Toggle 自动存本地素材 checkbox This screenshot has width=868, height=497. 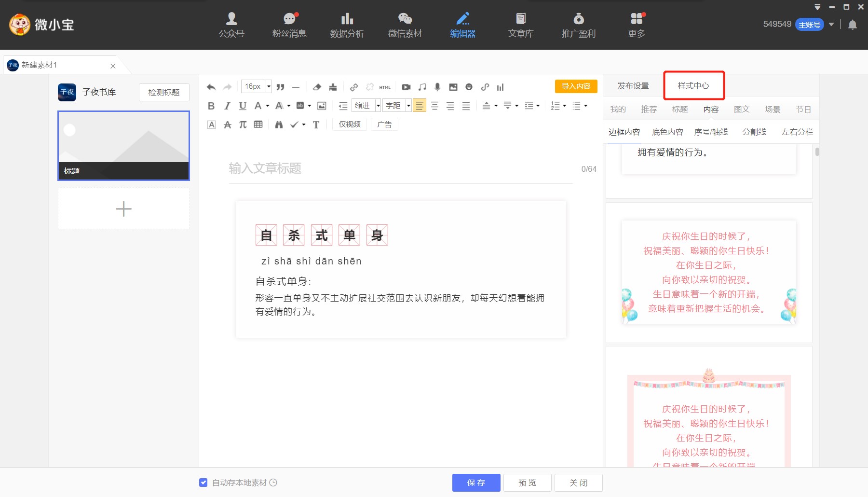tap(203, 483)
